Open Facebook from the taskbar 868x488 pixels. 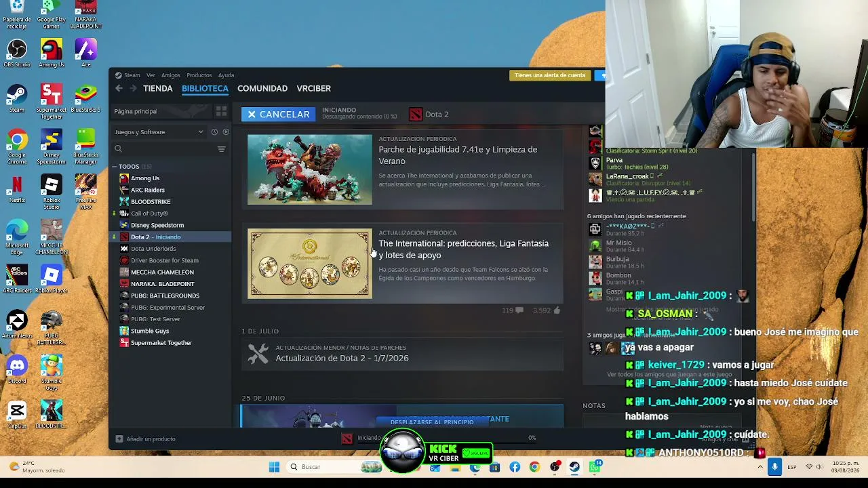coord(515,467)
